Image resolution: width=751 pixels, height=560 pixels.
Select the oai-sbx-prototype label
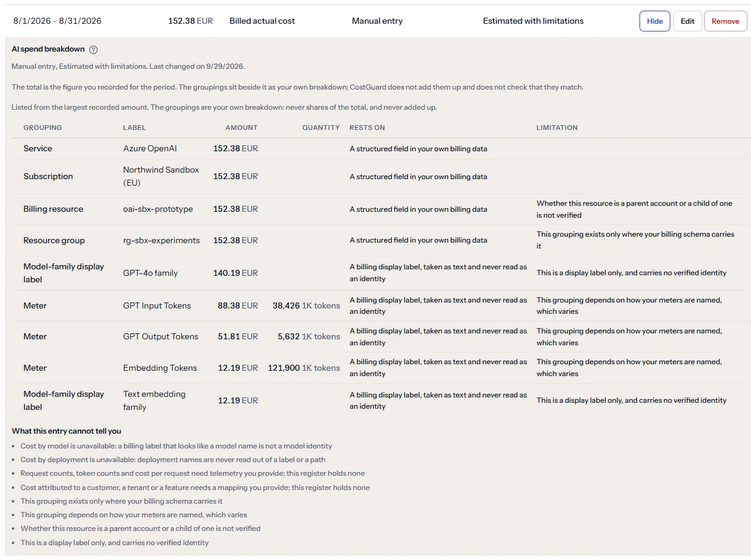click(x=158, y=209)
